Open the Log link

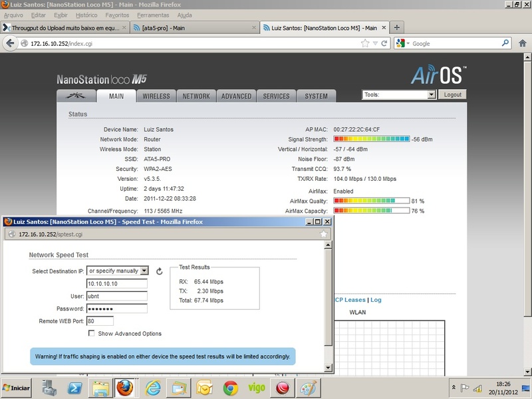tap(376, 300)
